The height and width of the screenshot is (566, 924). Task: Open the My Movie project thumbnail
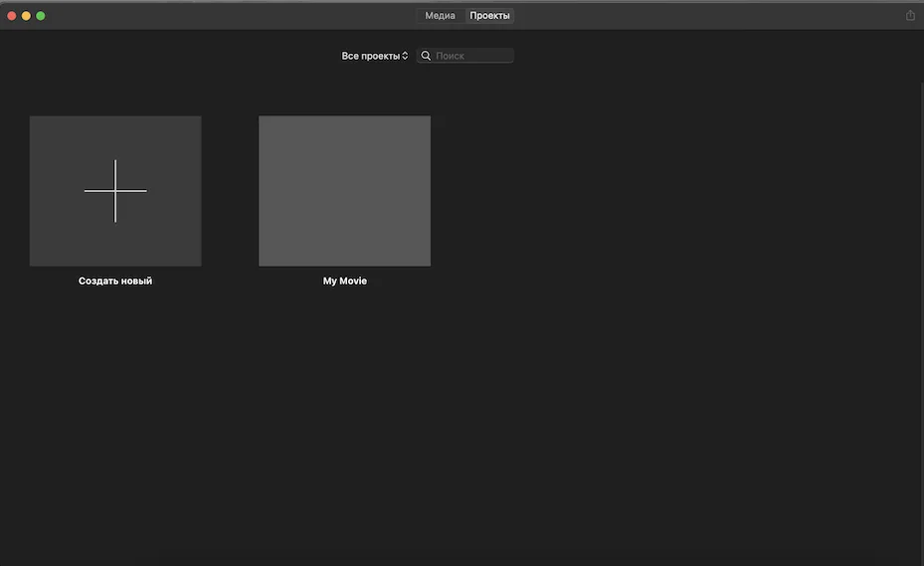(x=345, y=191)
